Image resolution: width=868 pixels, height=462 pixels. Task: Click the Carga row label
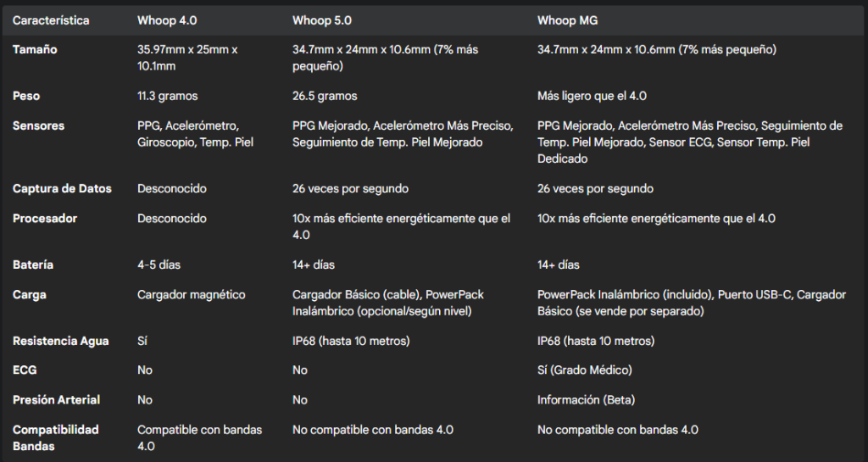pyautogui.click(x=30, y=295)
